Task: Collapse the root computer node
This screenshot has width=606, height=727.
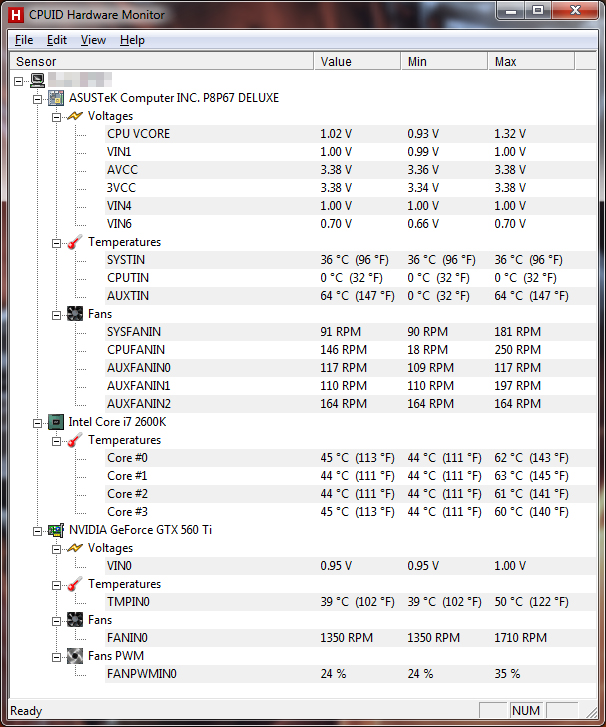Action: [x=19, y=82]
